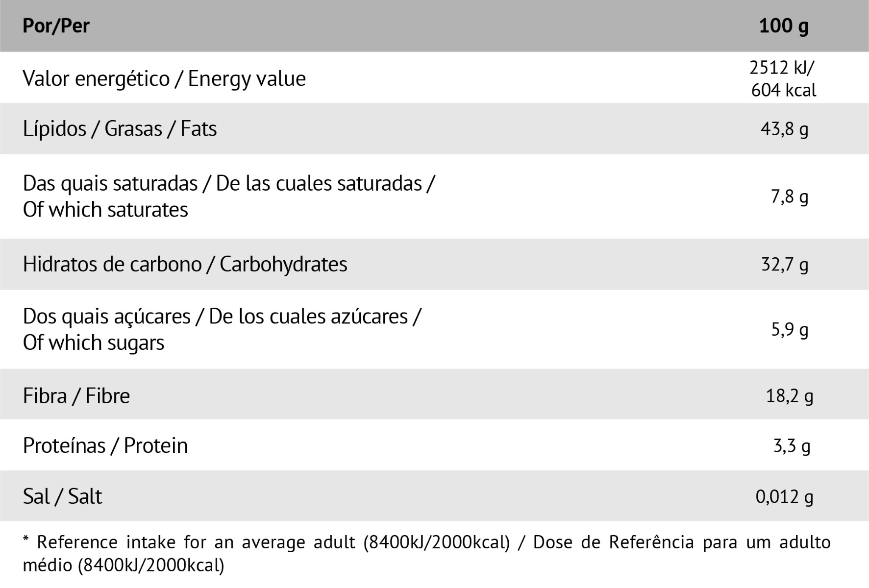Click the 32,7 g carbohydrates value
This screenshot has height=588, width=869.
pos(784,265)
